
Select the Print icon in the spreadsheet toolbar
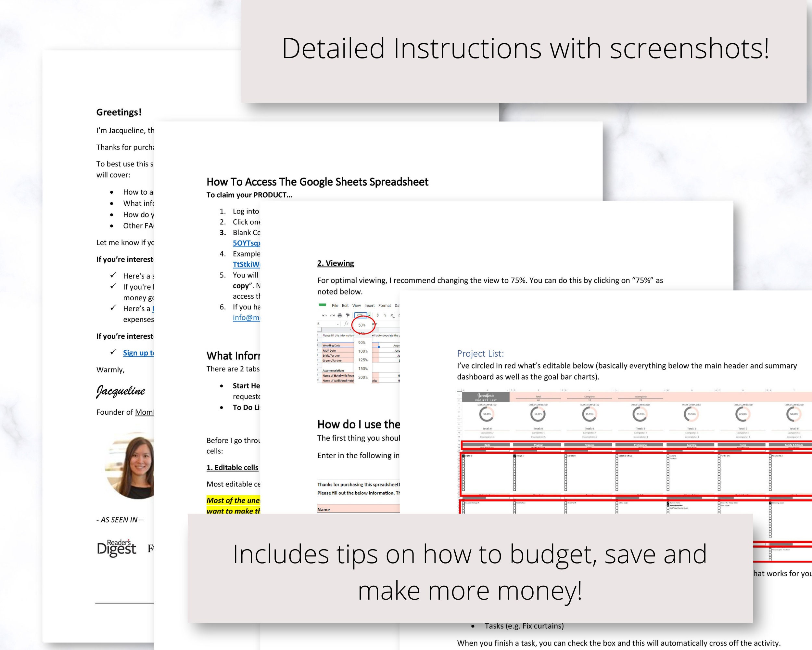340,315
